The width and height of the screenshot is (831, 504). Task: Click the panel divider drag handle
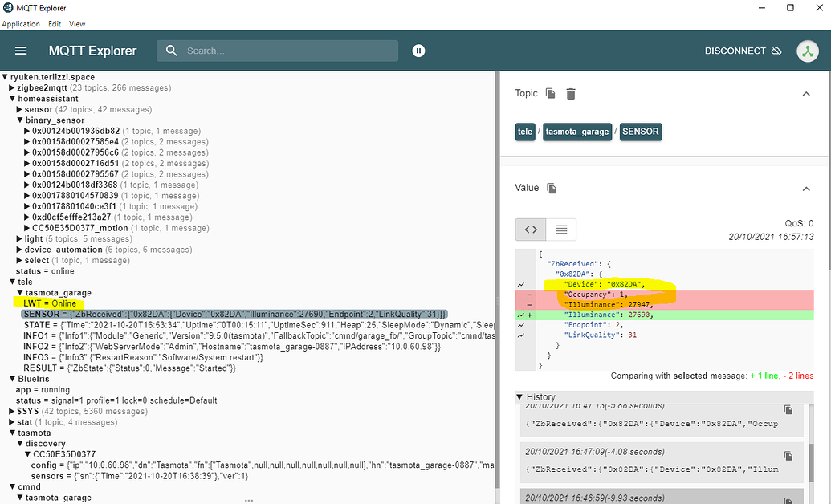click(x=498, y=300)
